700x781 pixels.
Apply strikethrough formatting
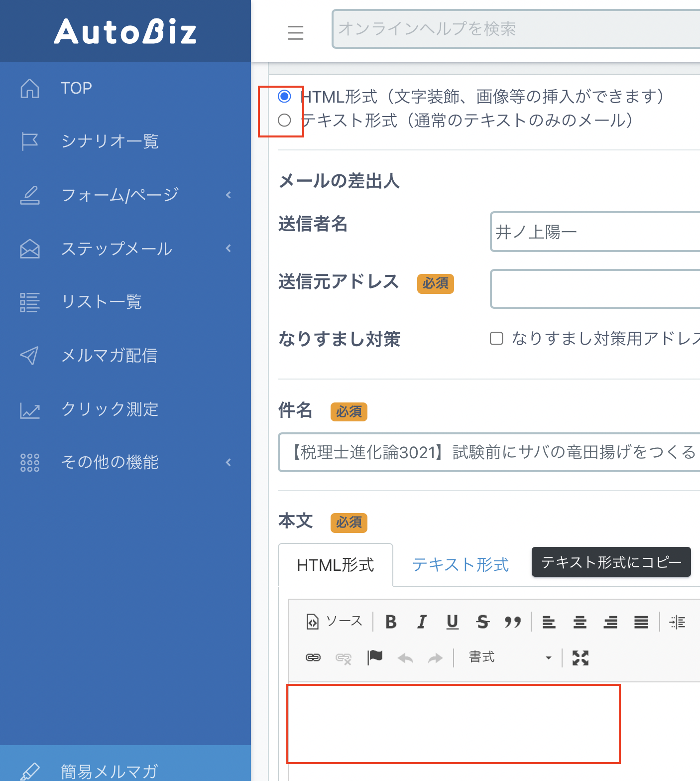(x=482, y=622)
